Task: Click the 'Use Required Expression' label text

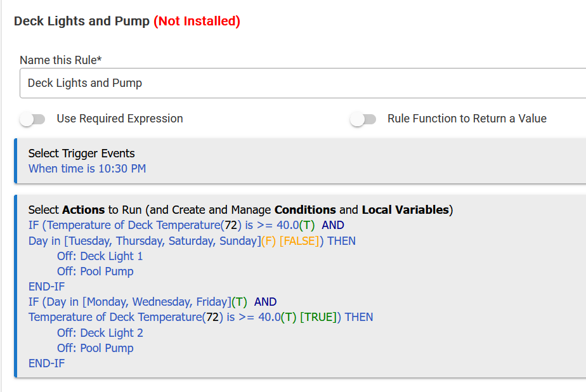Action: click(119, 119)
